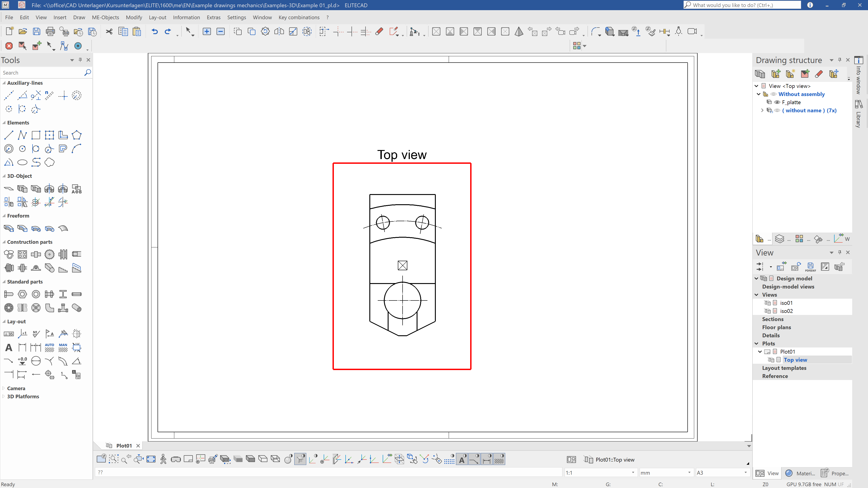The image size is (868, 488).
Task: Click the Save file icon
Action: [x=36, y=32]
